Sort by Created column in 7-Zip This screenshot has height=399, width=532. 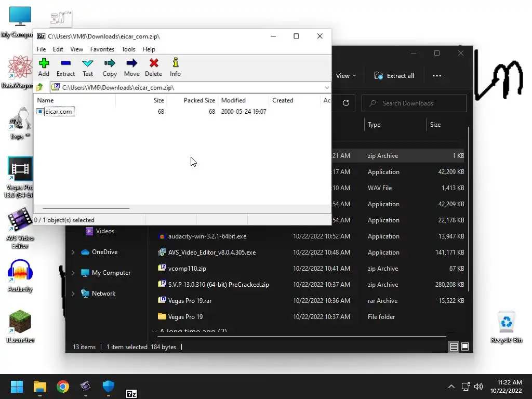(x=295, y=100)
